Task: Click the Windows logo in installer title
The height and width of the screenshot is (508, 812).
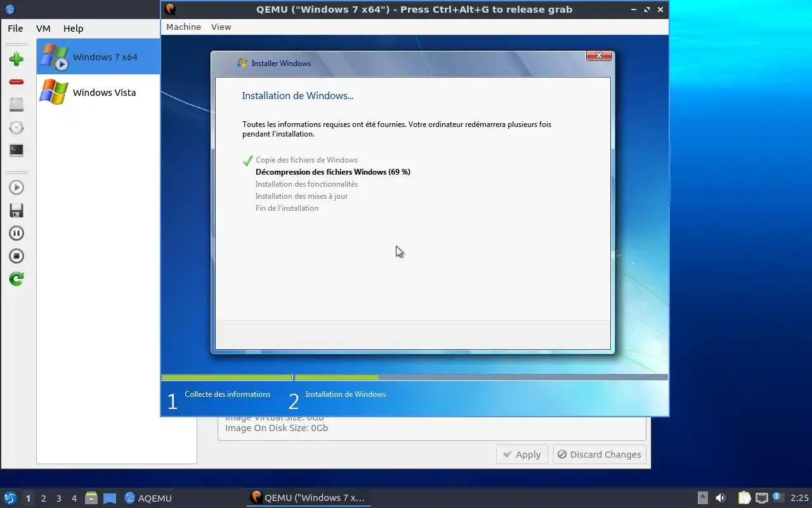Action: (242, 63)
